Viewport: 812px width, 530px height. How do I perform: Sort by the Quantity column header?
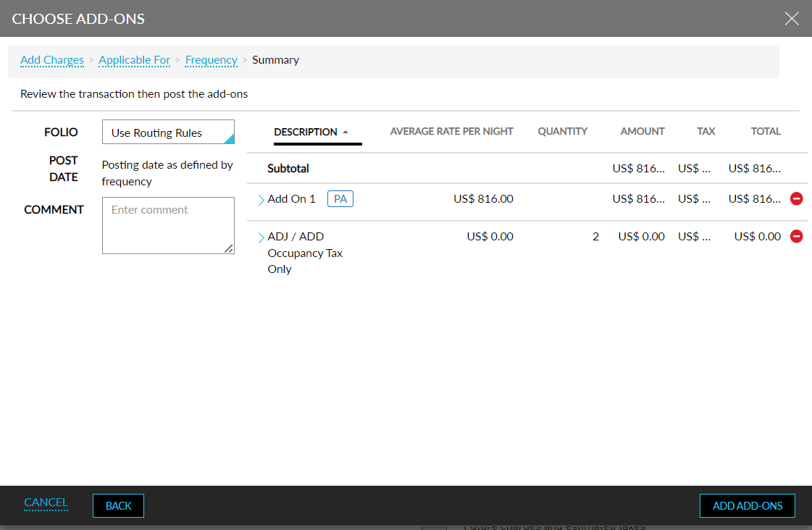click(563, 132)
